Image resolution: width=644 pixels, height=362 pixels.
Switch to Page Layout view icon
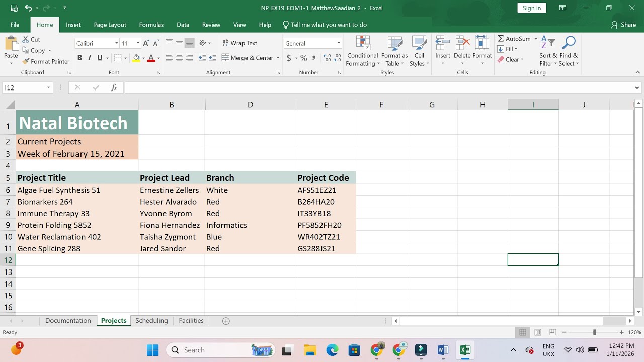tap(538, 332)
